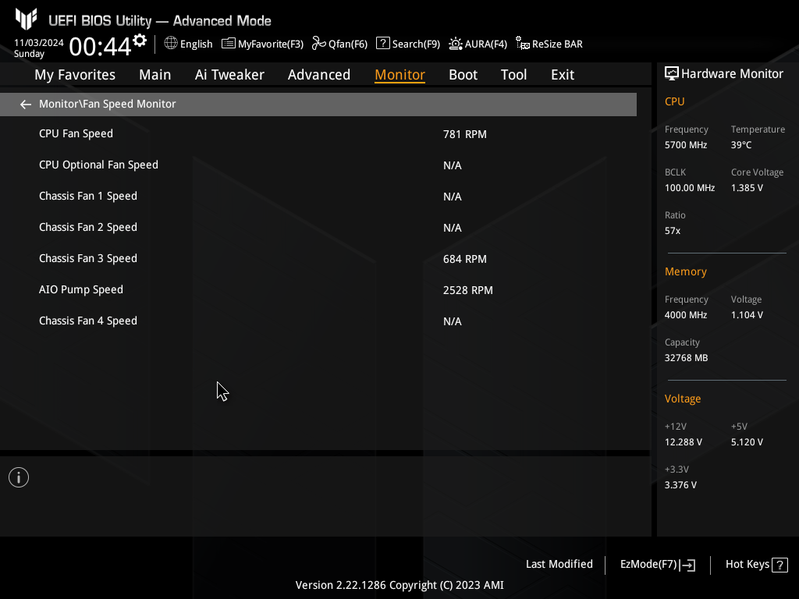Select the Chassis Fan 3 Speed entry
Screen dimensions: 799x599
pyautogui.click(x=318, y=259)
